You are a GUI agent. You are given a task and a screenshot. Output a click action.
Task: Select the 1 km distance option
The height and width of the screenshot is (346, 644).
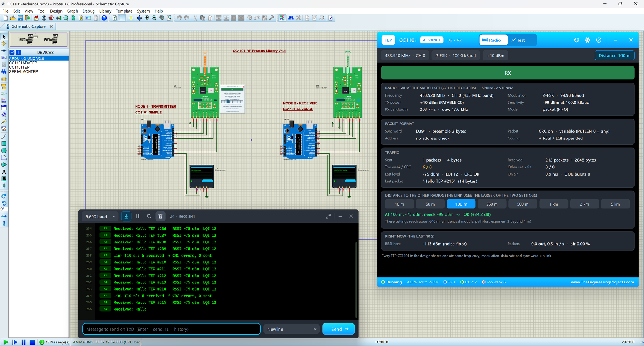[553, 204]
